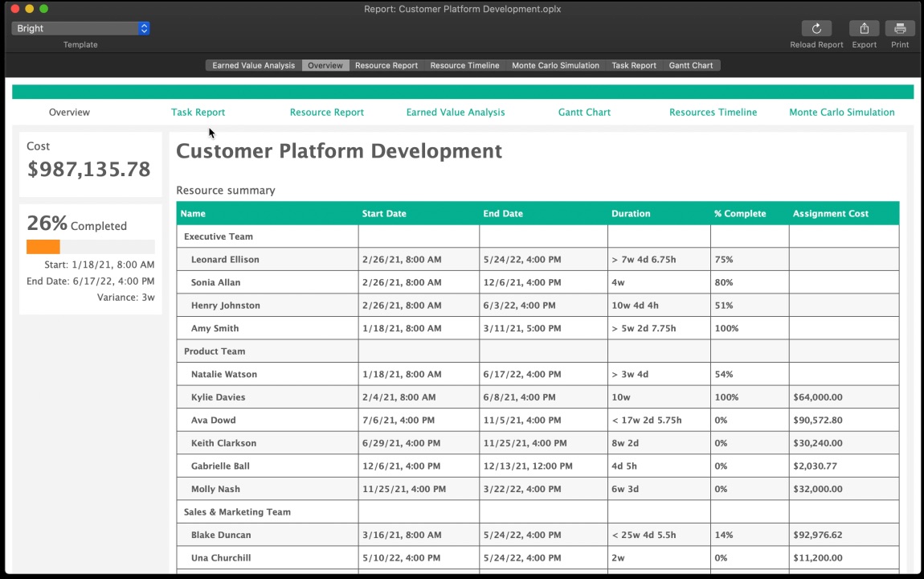This screenshot has width=924, height=579.
Task: Click the Reload Report icon
Action: pos(816,28)
